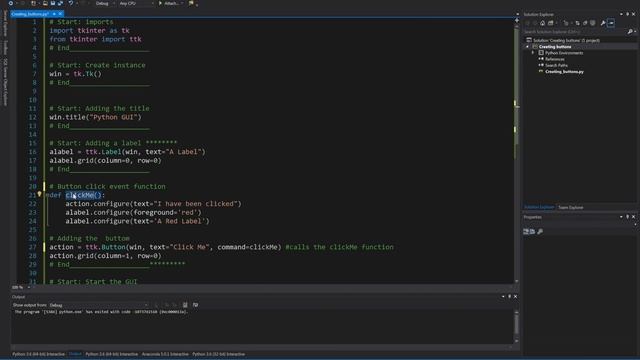Switch to Python 3.6 (32-bit) Interactive tab
640x360 pixels.
coord(219,354)
